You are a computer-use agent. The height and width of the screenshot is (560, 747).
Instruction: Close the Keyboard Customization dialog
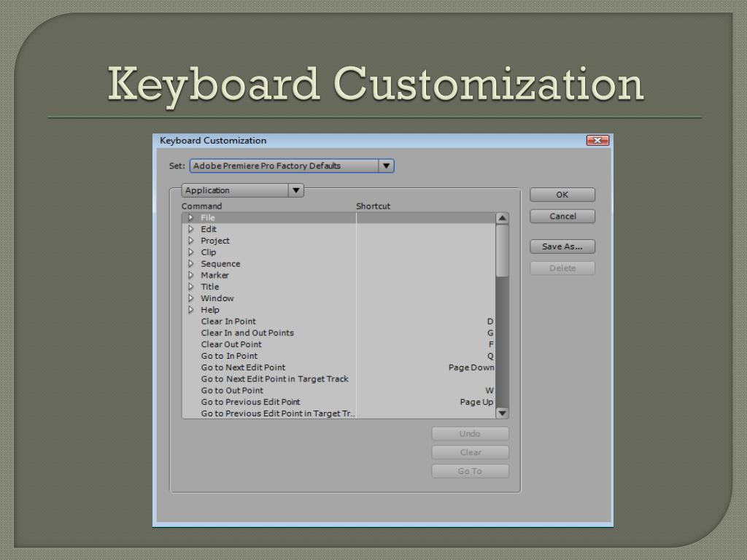(x=597, y=140)
